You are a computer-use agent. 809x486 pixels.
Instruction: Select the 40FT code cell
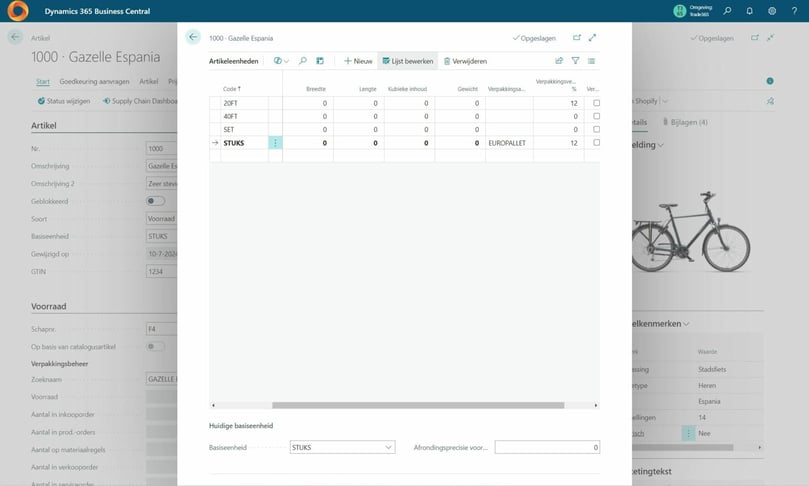[245, 117]
